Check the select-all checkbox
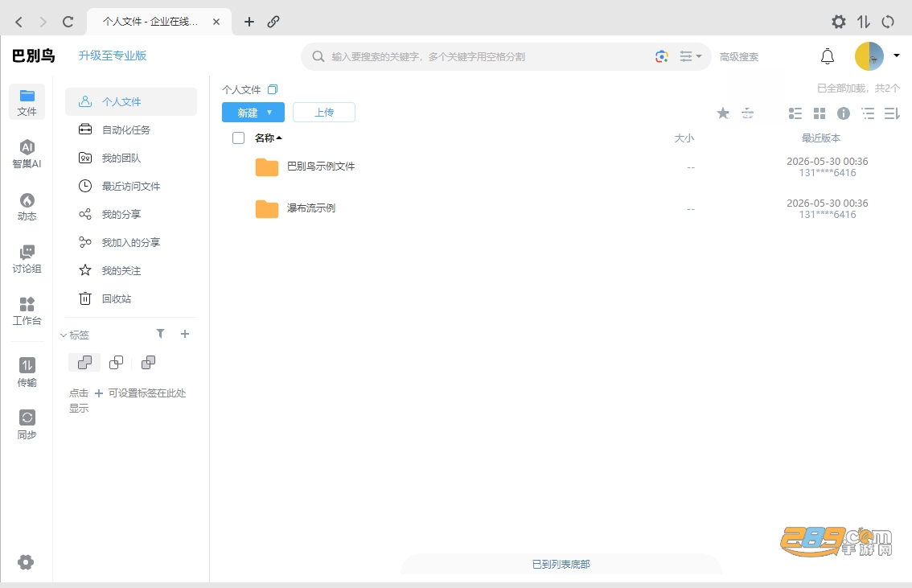This screenshot has width=912, height=588. click(x=239, y=138)
